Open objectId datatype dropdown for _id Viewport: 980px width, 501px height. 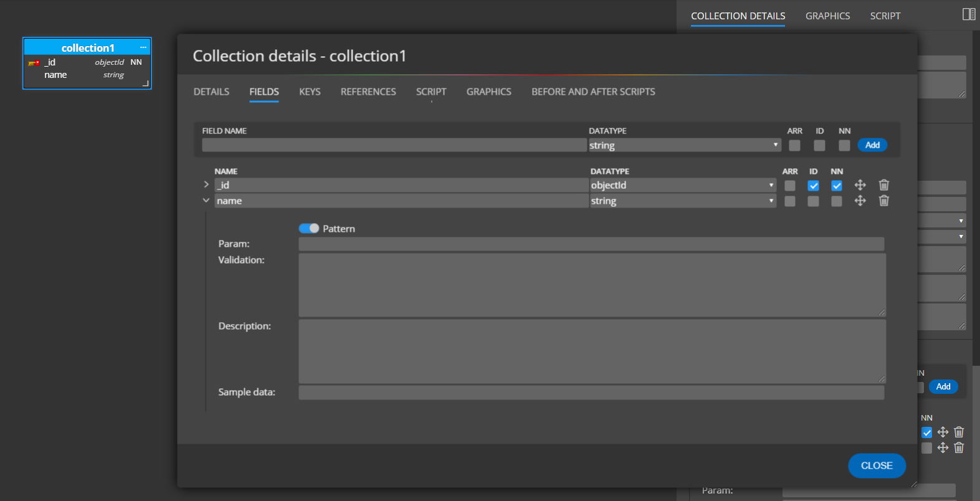[x=683, y=185]
